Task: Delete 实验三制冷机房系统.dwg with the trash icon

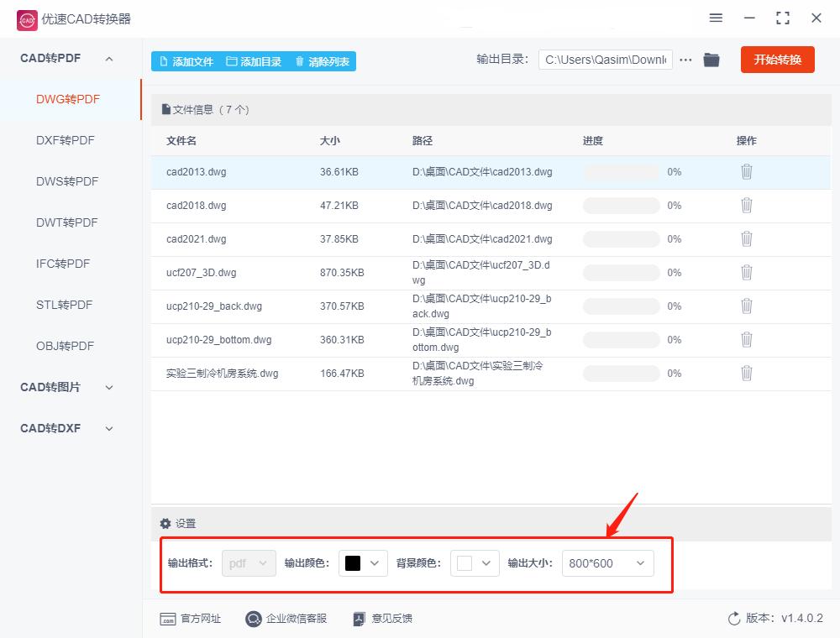Action: [747, 373]
